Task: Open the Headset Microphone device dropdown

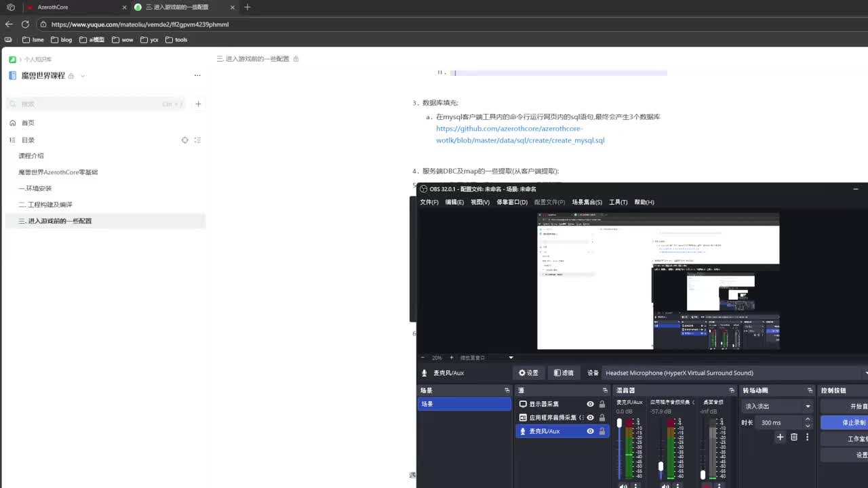Action: click(735, 373)
